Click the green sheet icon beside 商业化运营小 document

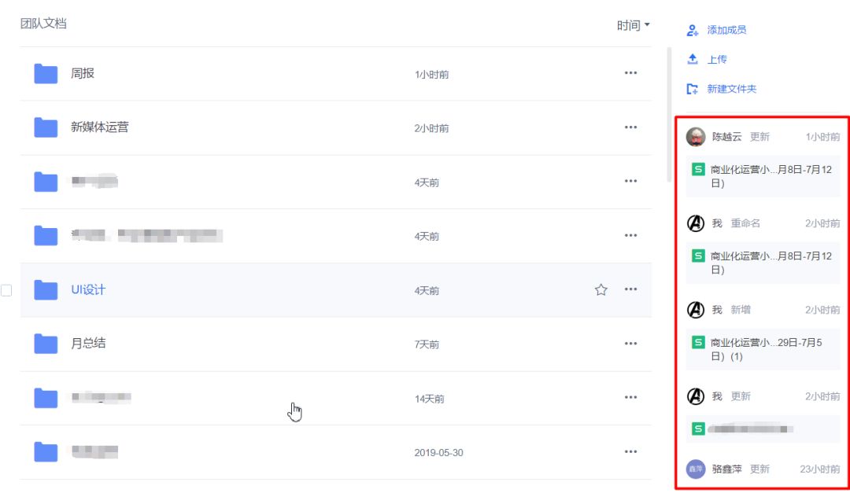pyautogui.click(x=697, y=168)
